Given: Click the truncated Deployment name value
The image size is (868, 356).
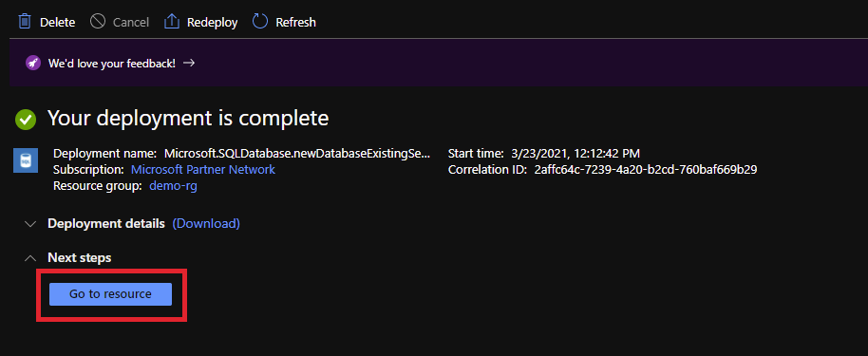Looking at the screenshot, I should pyautogui.click(x=296, y=154).
